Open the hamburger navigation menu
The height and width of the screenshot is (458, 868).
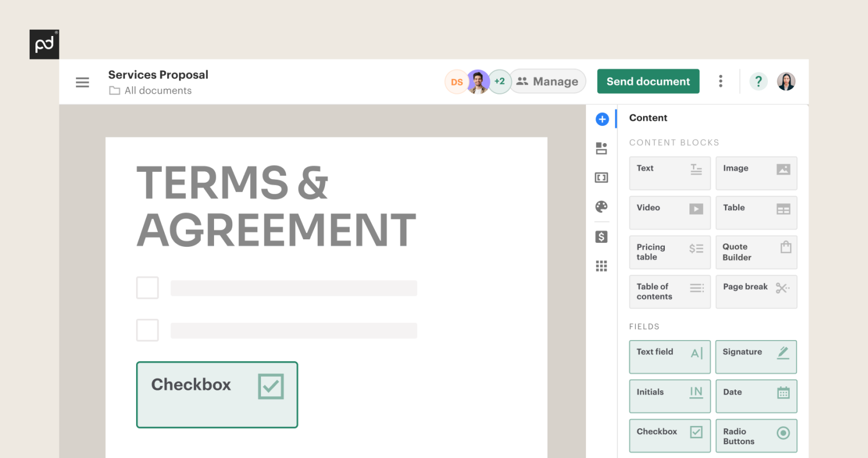pyautogui.click(x=82, y=82)
